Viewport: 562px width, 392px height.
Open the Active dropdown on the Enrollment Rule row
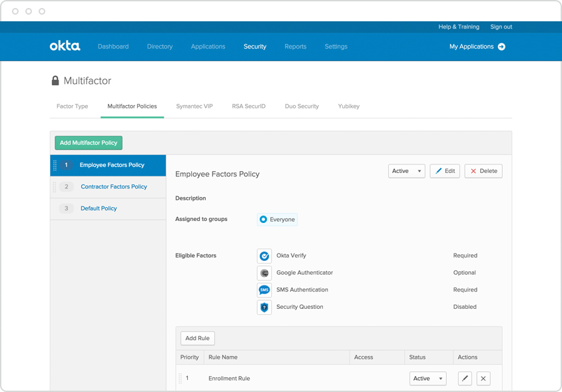point(427,378)
